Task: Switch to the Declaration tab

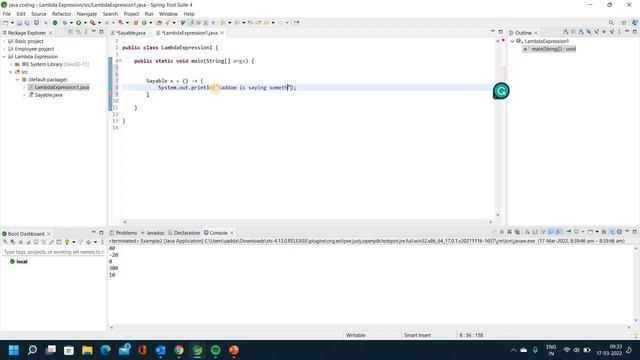Action: [x=184, y=233]
